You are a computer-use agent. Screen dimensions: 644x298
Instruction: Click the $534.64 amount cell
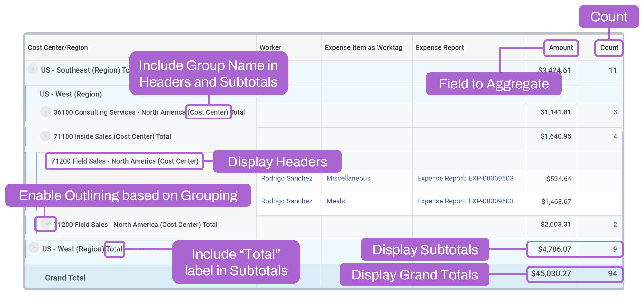559,179
